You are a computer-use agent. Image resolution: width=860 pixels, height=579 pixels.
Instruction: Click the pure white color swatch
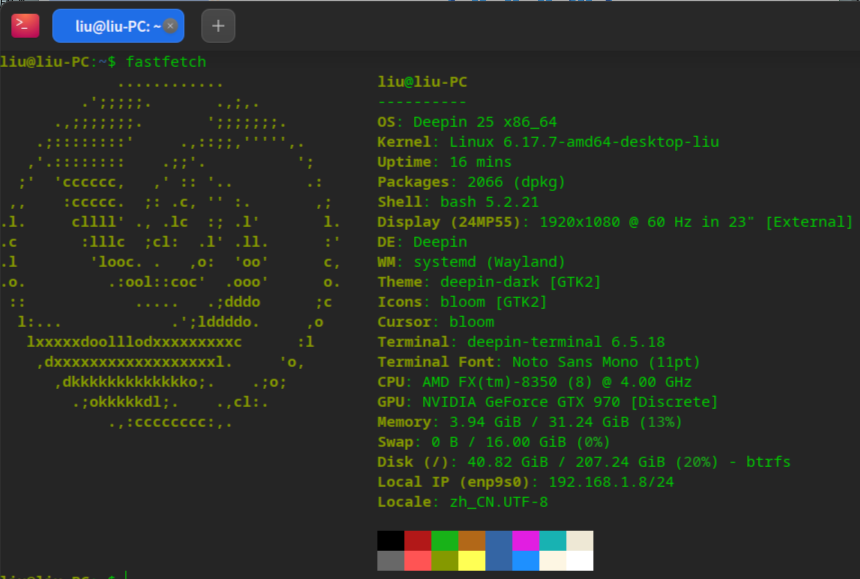pos(580,560)
